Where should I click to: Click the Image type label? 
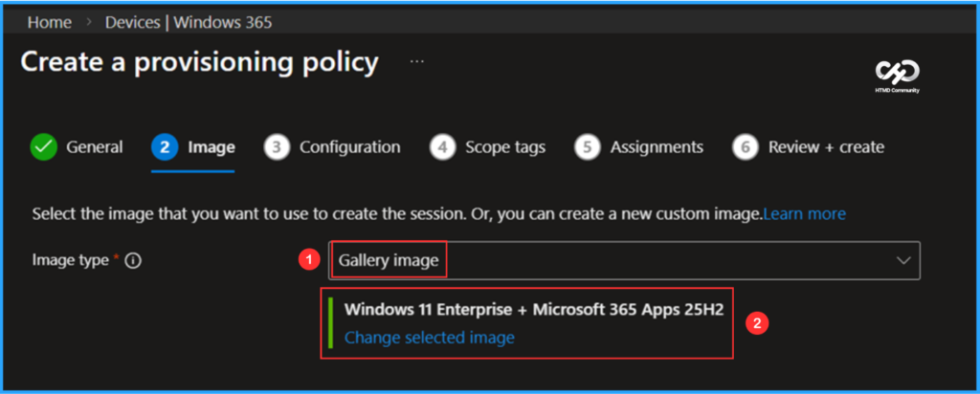click(x=71, y=260)
